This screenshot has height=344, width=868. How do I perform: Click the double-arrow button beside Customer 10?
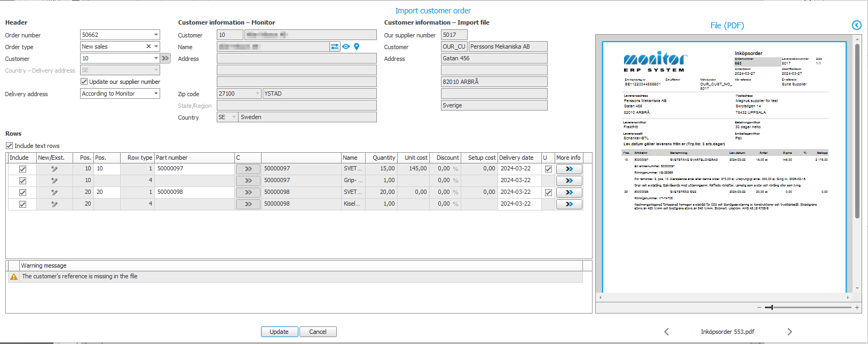165,59
